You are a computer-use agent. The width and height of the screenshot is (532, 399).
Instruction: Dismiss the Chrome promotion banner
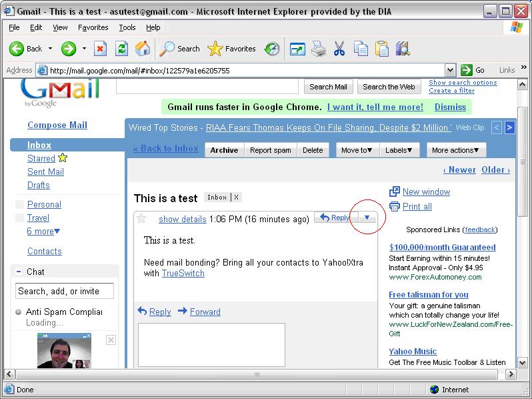click(450, 107)
